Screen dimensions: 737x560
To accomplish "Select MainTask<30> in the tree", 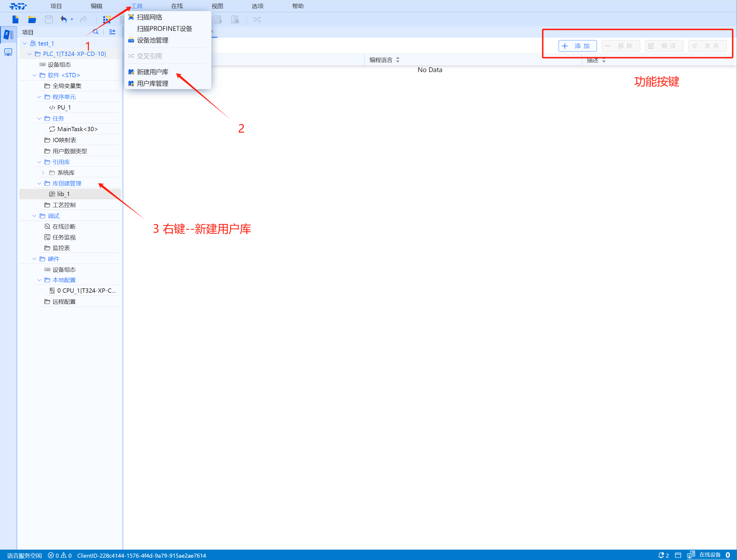I will coord(77,129).
